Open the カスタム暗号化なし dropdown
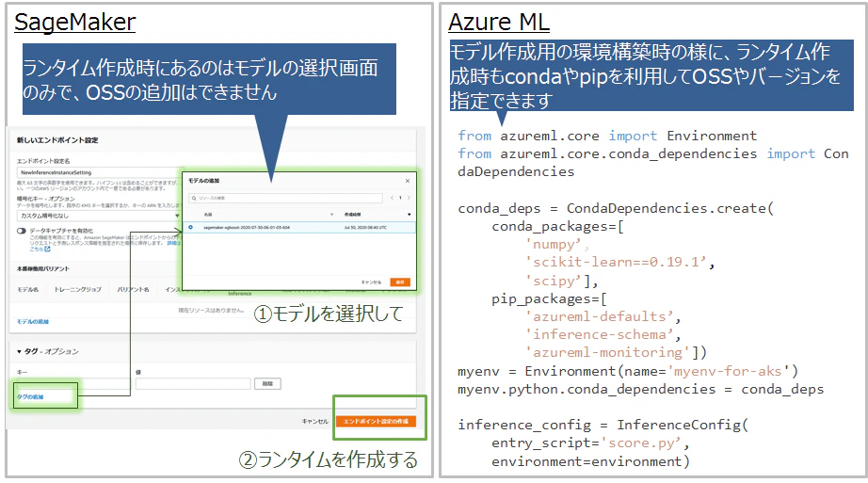 (99, 216)
